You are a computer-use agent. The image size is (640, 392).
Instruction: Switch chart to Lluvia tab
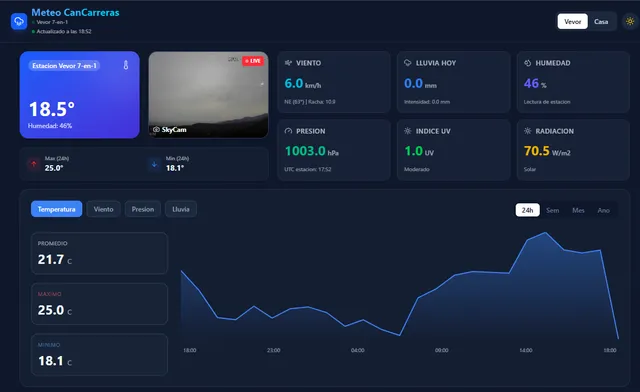coord(181,209)
